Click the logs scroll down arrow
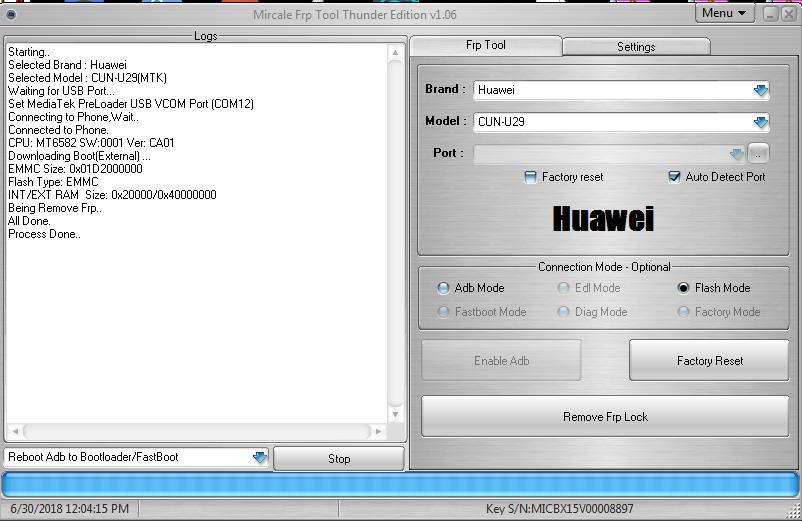The image size is (802, 521). 395,414
